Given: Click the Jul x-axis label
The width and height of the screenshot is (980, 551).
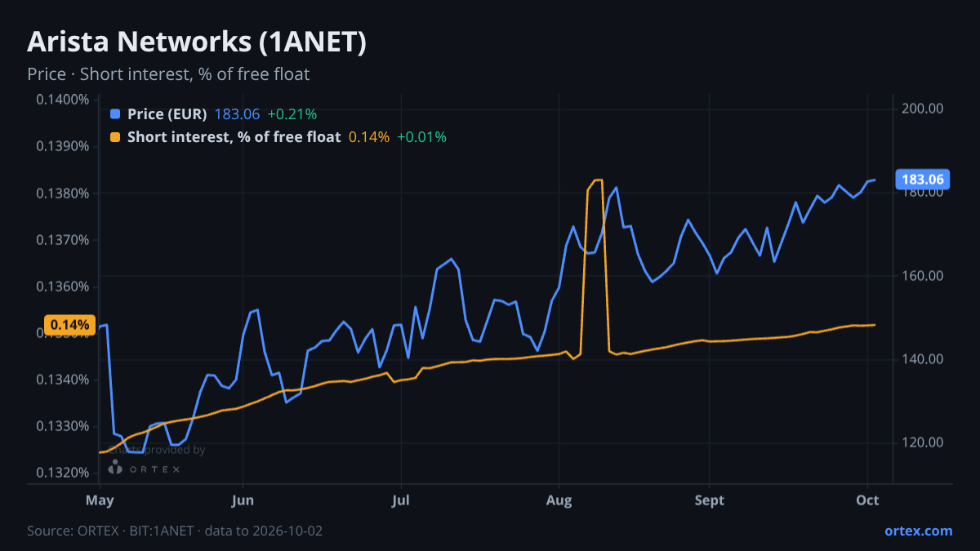Looking at the screenshot, I should pyautogui.click(x=400, y=500).
